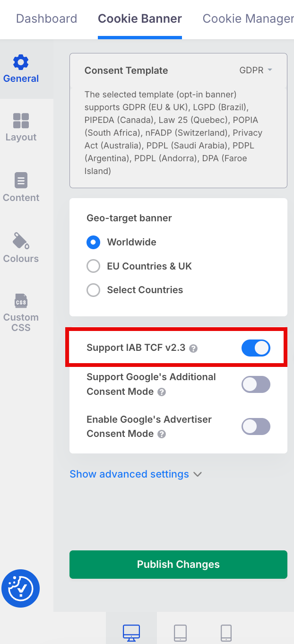
Task: Select the Select Countries radio option
Action: point(93,290)
